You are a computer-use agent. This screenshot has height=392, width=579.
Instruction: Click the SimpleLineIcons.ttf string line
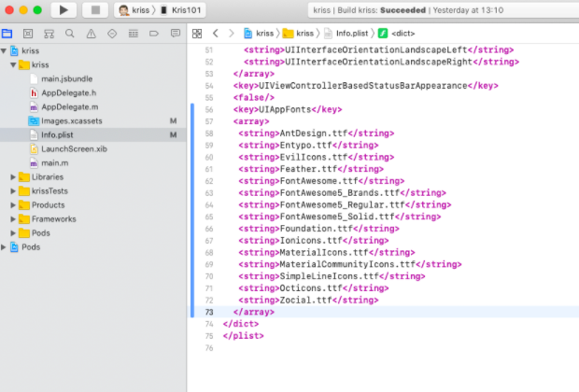coord(332,276)
